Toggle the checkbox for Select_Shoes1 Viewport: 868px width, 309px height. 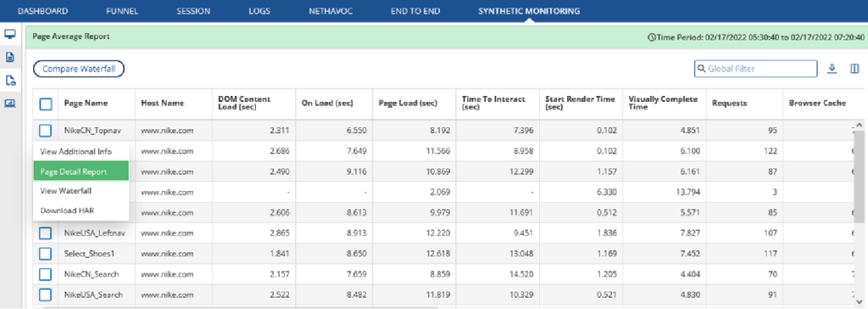pyautogui.click(x=46, y=254)
